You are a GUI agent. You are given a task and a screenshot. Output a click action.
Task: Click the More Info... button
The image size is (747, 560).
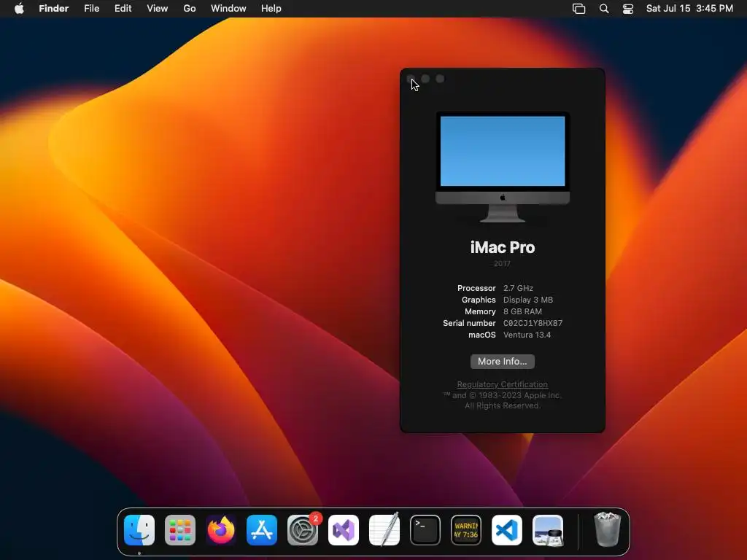tap(503, 362)
